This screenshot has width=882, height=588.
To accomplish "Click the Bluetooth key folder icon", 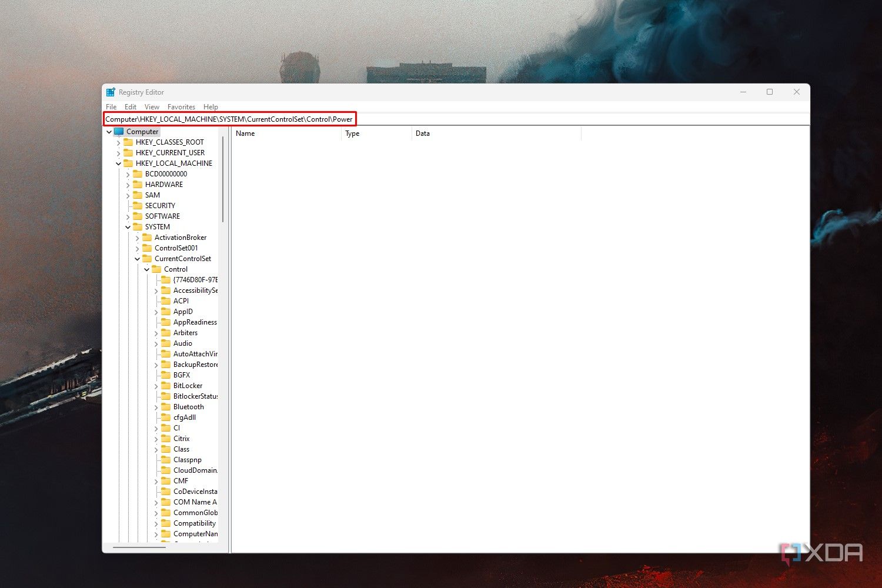I will point(165,406).
